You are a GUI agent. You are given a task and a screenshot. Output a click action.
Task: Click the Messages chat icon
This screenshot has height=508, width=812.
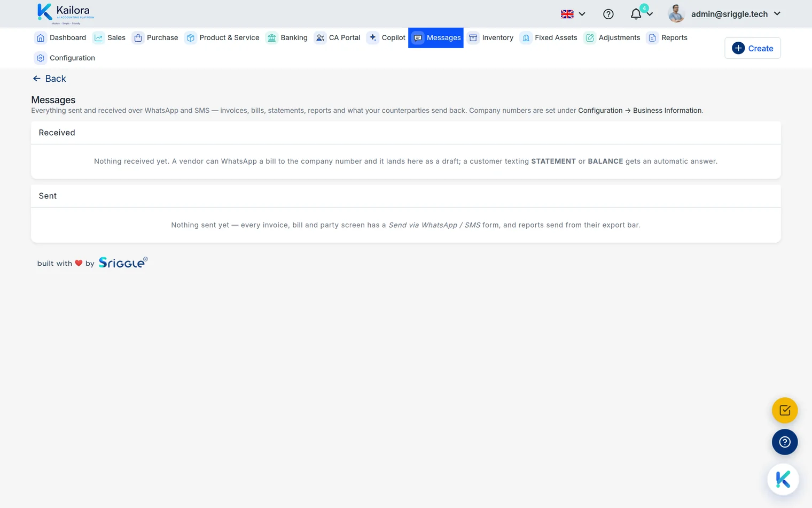point(418,38)
